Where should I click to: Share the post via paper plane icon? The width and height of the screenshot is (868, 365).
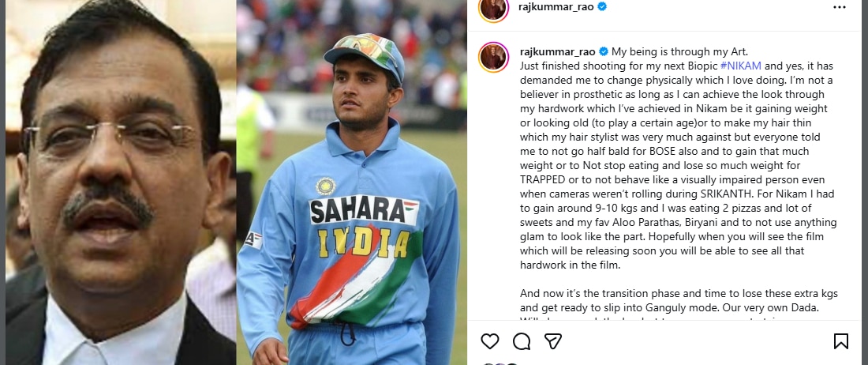(553, 341)
